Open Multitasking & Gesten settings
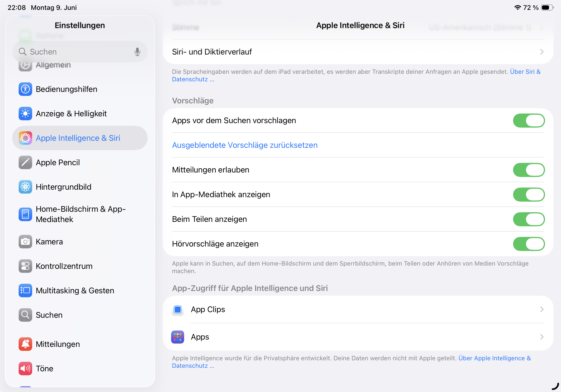561x392 pixels. [x=80, y=290]
